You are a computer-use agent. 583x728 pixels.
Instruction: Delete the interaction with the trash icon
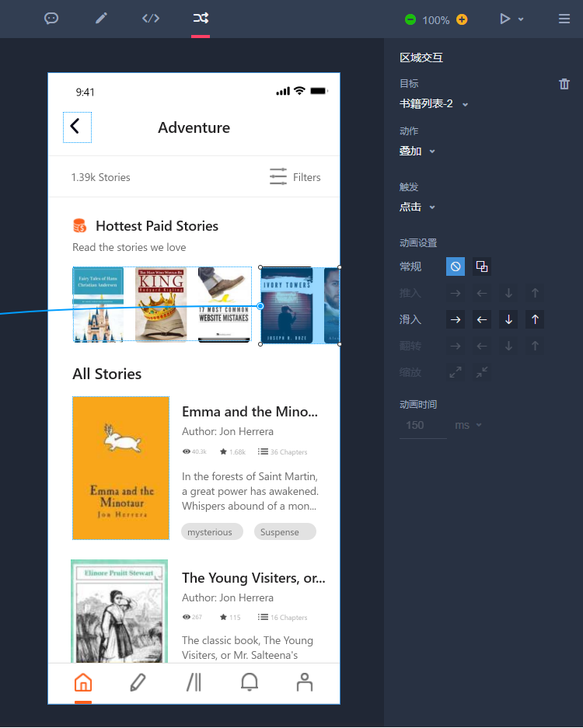[564, 84]
